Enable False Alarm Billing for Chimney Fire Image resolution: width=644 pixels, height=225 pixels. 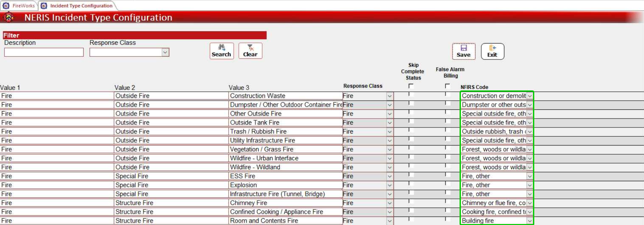[447, 201]
